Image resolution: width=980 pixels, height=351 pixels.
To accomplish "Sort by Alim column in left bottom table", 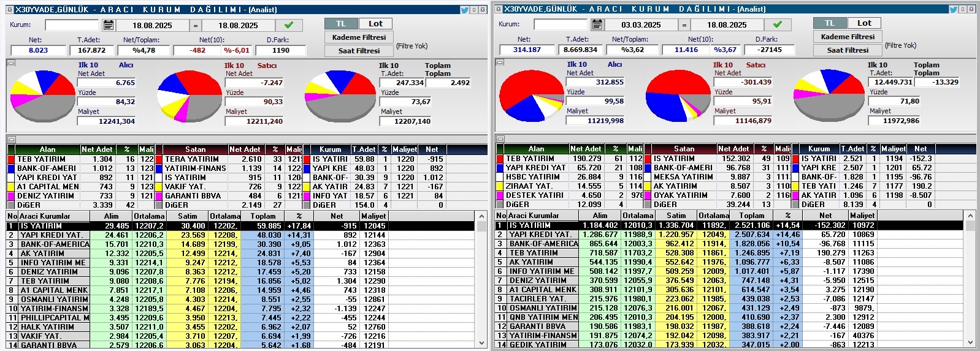I will [x=111, y=216].
